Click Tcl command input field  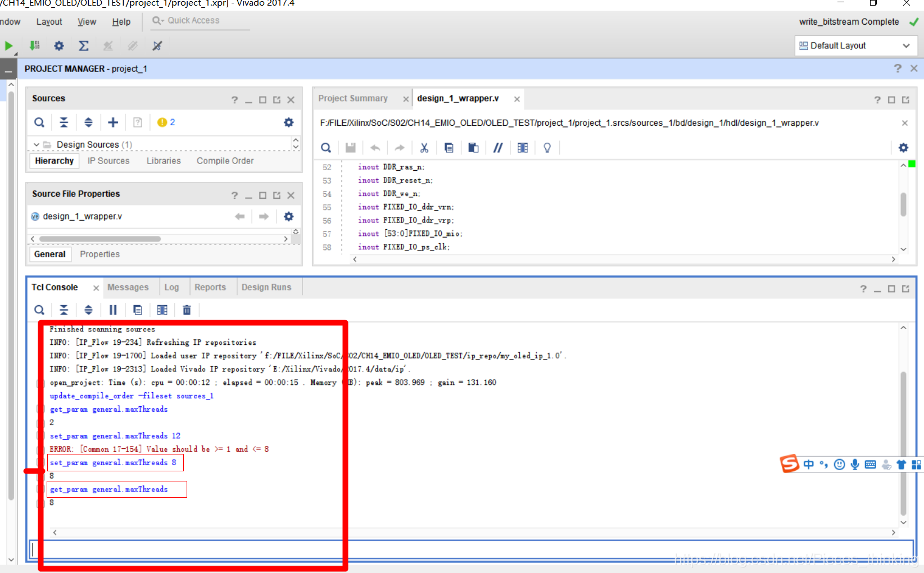471,549
